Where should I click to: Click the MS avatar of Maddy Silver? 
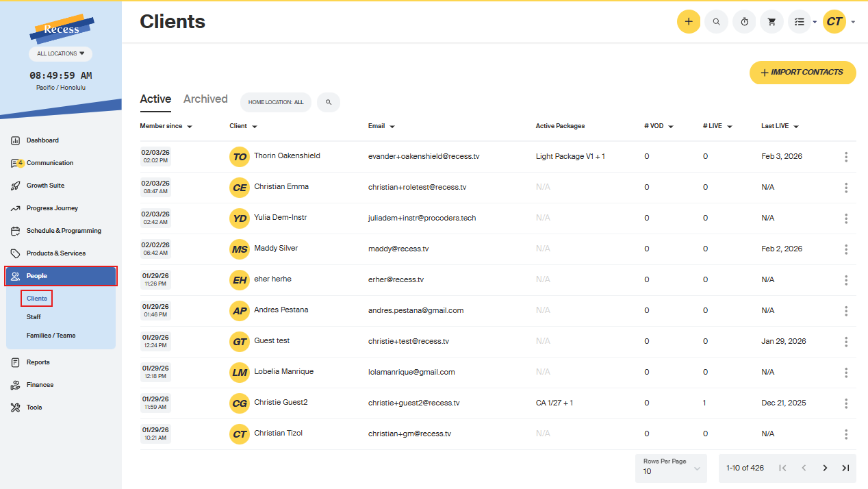[x=240, y=249]
